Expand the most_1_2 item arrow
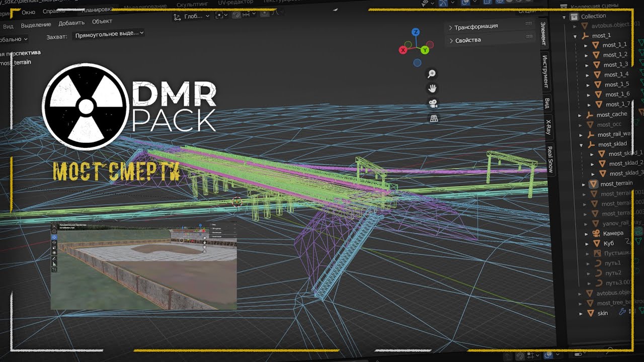 [x=586, y=55]
